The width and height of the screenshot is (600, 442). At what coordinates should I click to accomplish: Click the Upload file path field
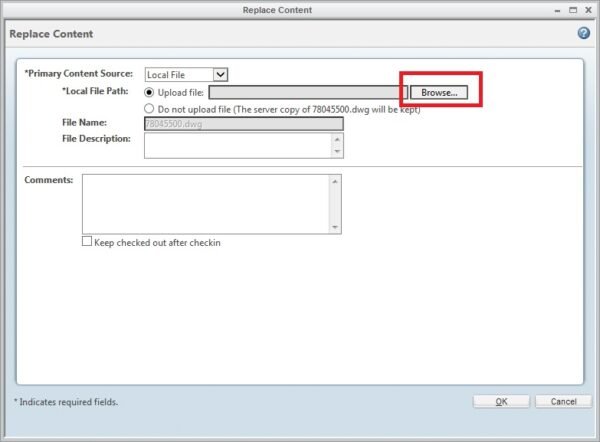pyautogui.click(x=308, y=92)
